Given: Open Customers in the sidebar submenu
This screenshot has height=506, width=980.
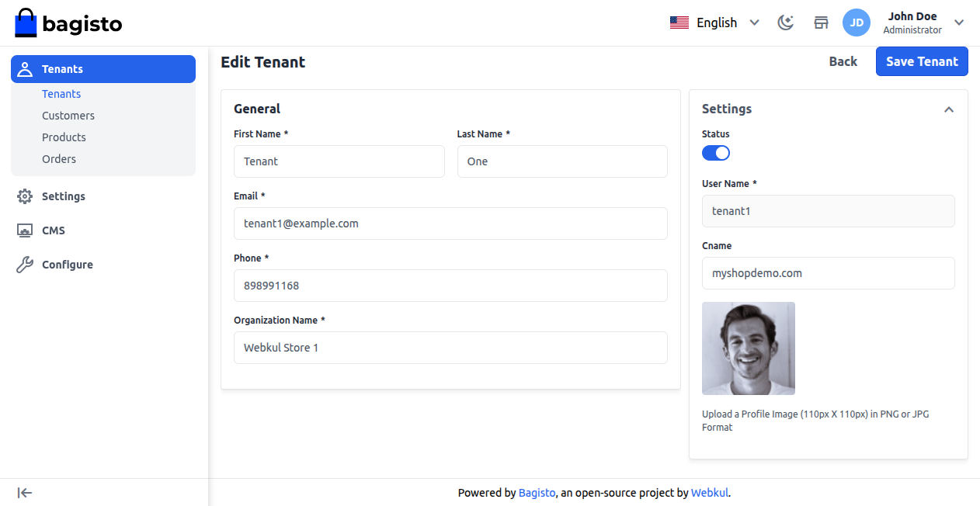Looking at the screenshot, I should (68, 116).
